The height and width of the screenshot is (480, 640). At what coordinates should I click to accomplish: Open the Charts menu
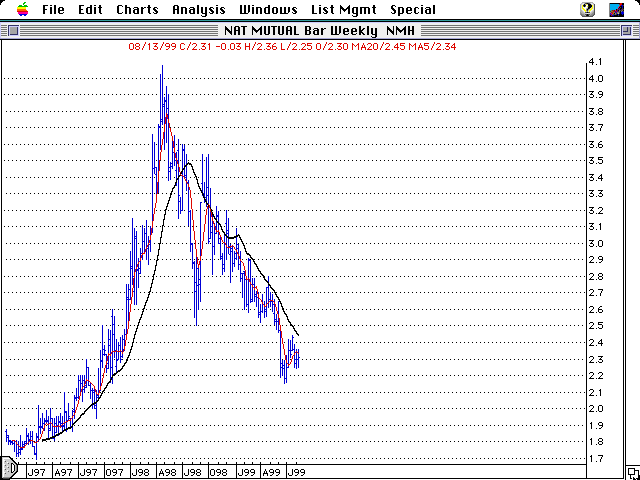pyautogui.click(x=137, y=10)
